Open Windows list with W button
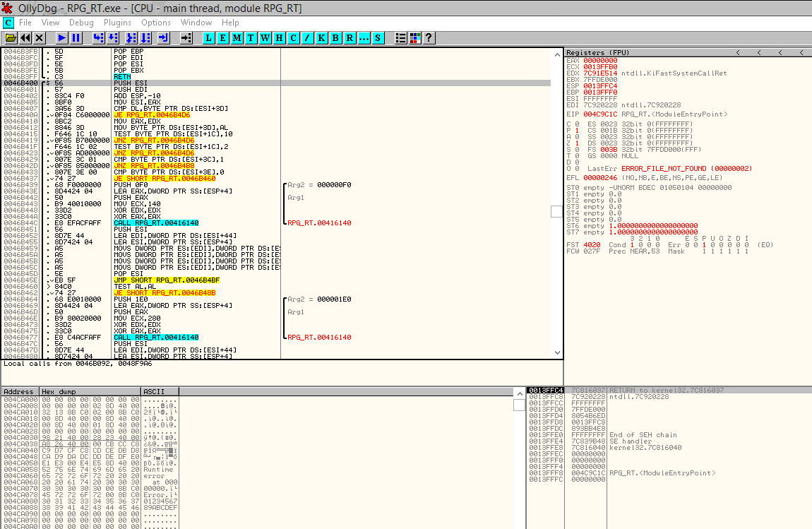Viewport: 812px width, 529px height. pyautogui.click(x=265, y=38)
